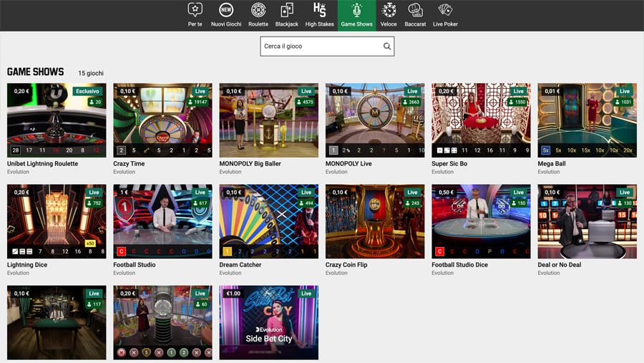Open the High Stakes HS icon

click(319, 10)
